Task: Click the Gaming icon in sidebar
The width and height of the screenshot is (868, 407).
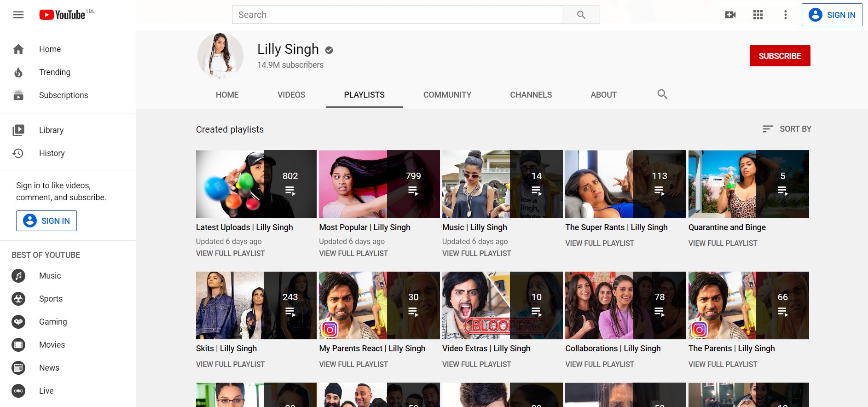Action: coord(18,322)
